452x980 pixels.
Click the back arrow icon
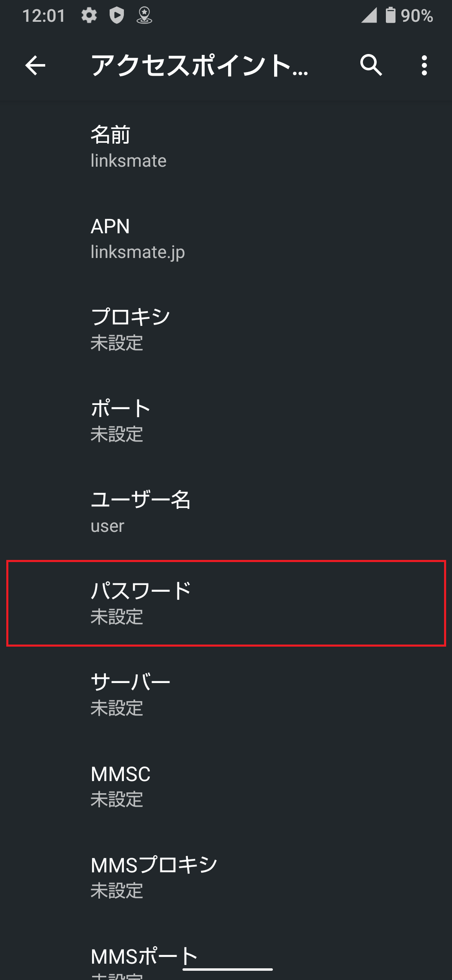click(x=35, y=65)
